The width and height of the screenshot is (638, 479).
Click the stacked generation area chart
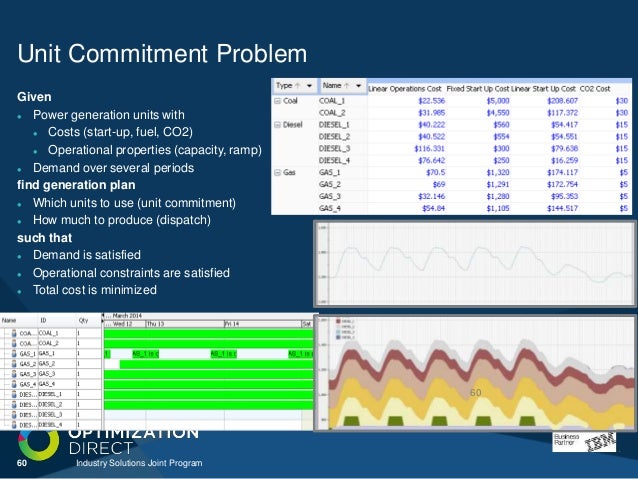click(x=475, y=372)
